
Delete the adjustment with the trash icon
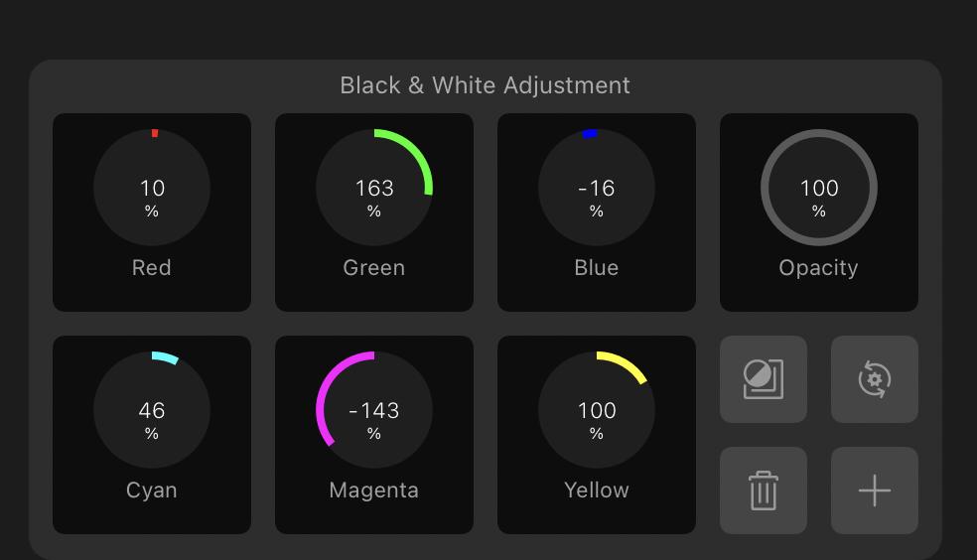point(764,490)
